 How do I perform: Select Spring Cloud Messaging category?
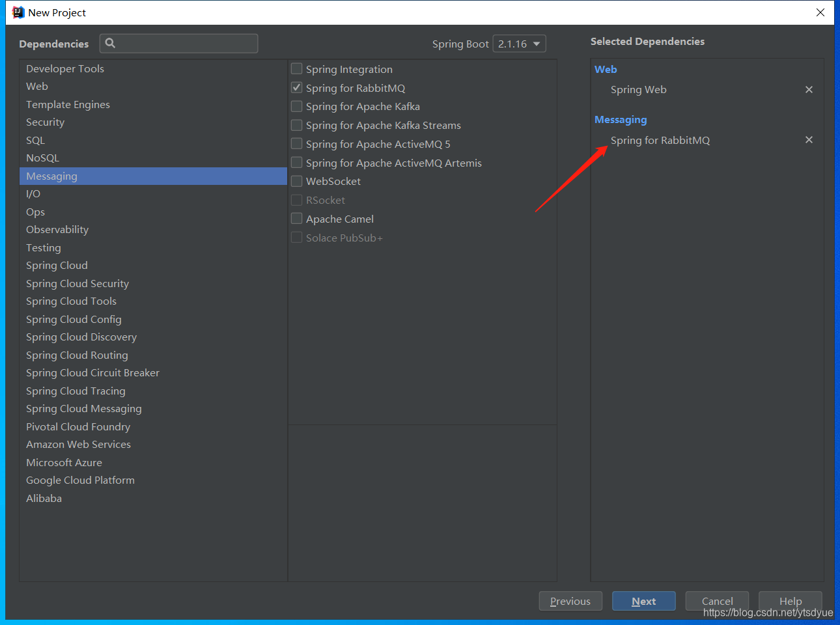coord(153,409)
